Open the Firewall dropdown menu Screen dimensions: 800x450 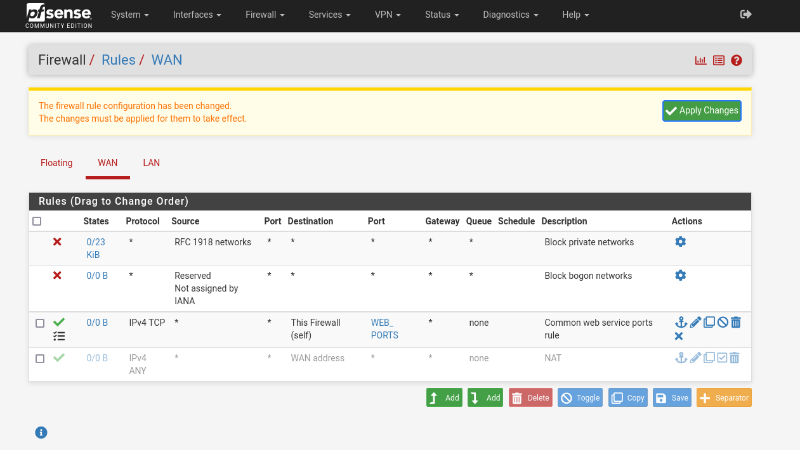pyautogui.click(x=265, y=15)
